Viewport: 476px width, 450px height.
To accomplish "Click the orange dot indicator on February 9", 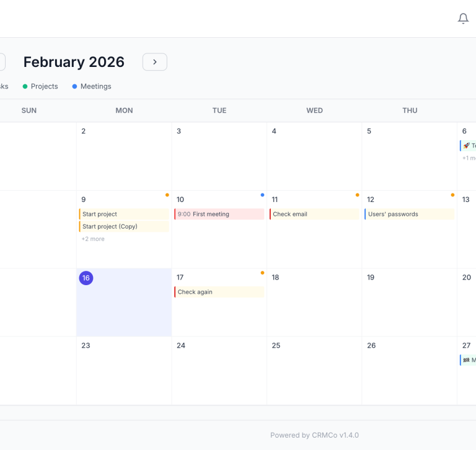I will 167,195.
